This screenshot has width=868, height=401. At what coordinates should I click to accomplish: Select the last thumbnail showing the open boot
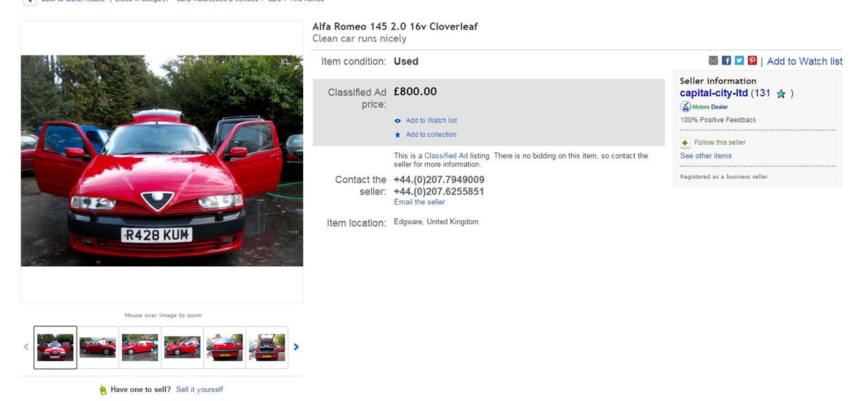click(267, 347)
